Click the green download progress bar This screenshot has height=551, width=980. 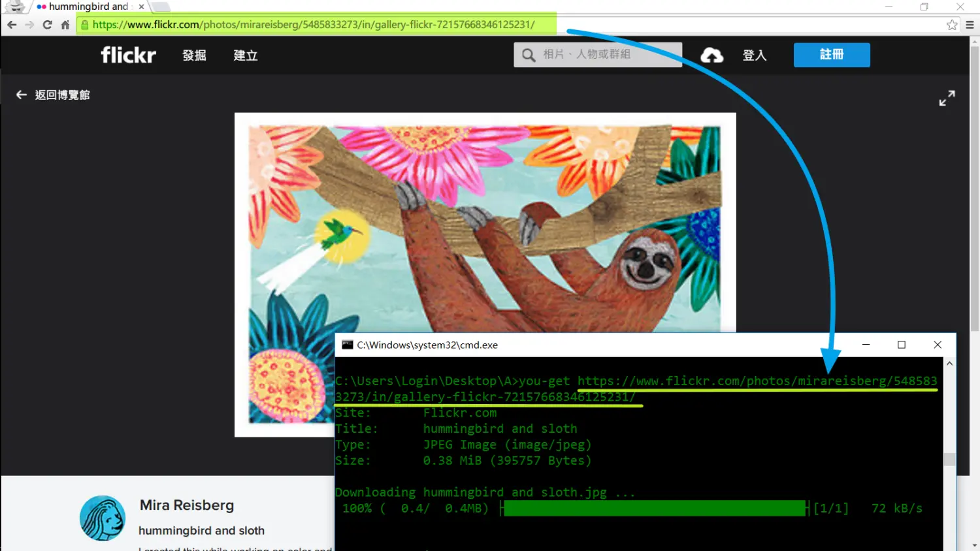pos(655,509)
